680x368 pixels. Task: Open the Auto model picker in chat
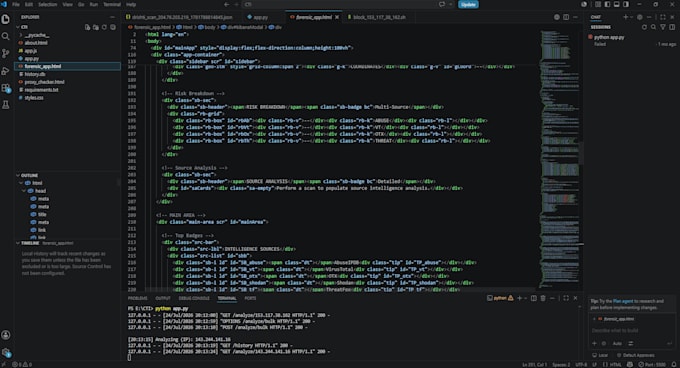(617, 343)
